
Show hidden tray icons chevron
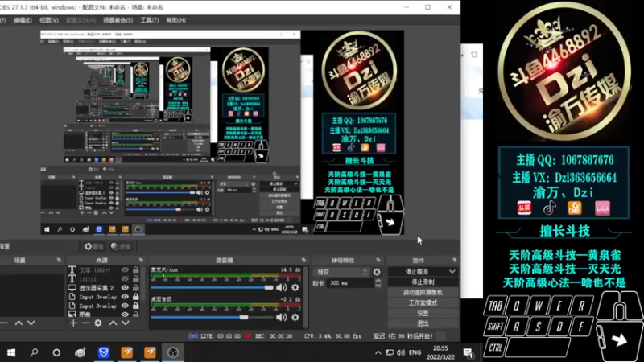pyautogui.click(x=378, y=352)
